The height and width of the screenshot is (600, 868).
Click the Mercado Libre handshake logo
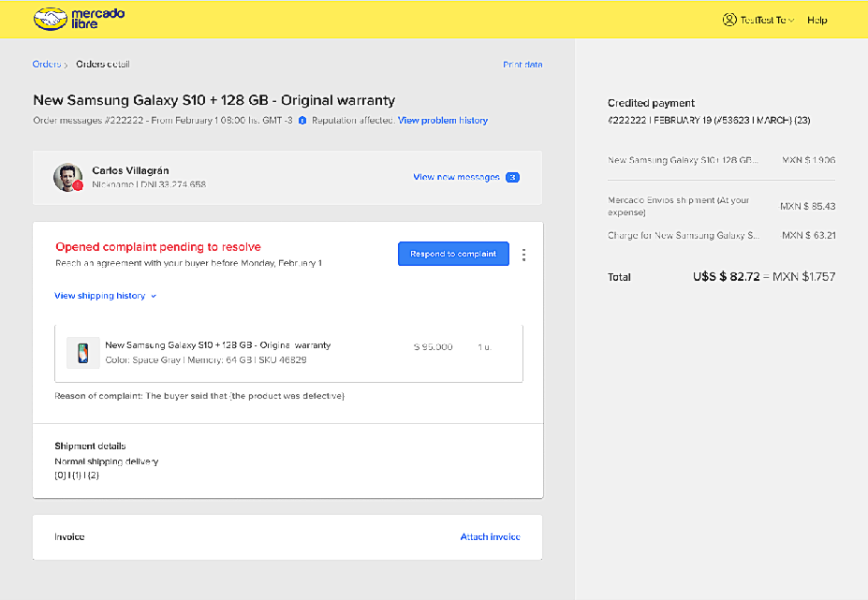click(51, 19)
